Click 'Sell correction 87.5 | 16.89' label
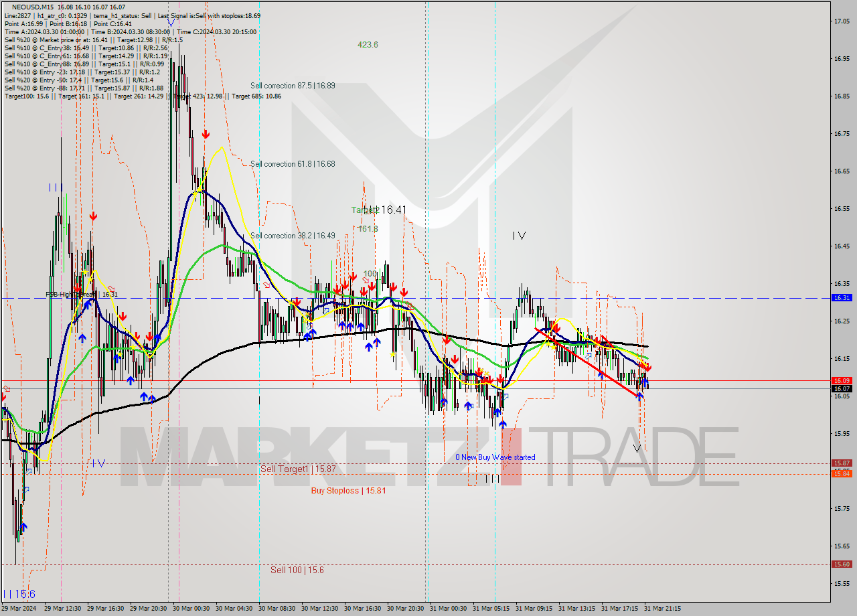This screenshot has width=857, height=616. pos(293,86)
